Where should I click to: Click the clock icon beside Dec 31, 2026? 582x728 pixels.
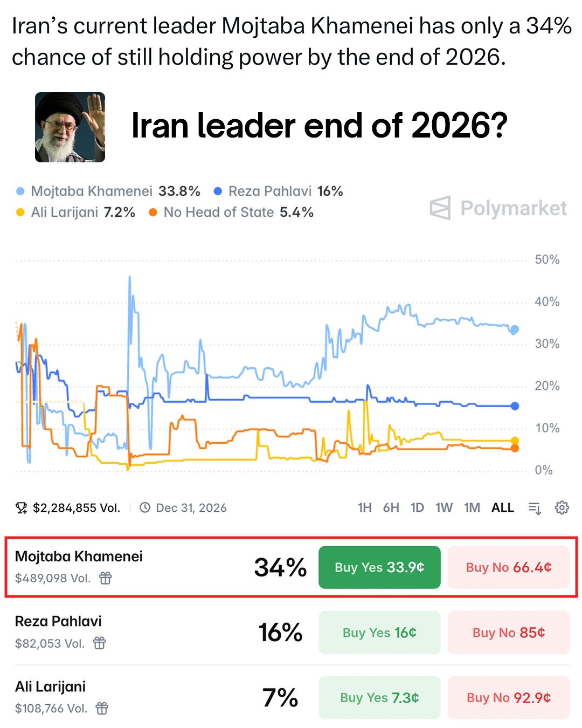pyautogui.click(x=145, y=507)
